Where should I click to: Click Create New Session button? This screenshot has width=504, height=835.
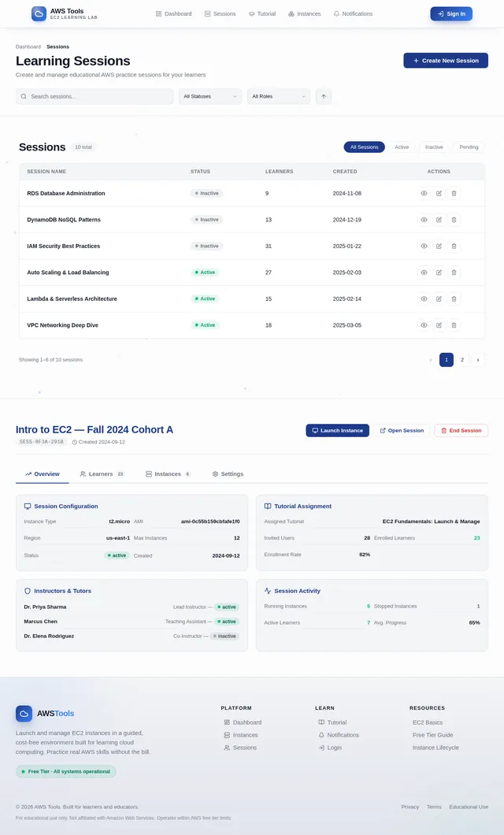coord(446,61)
